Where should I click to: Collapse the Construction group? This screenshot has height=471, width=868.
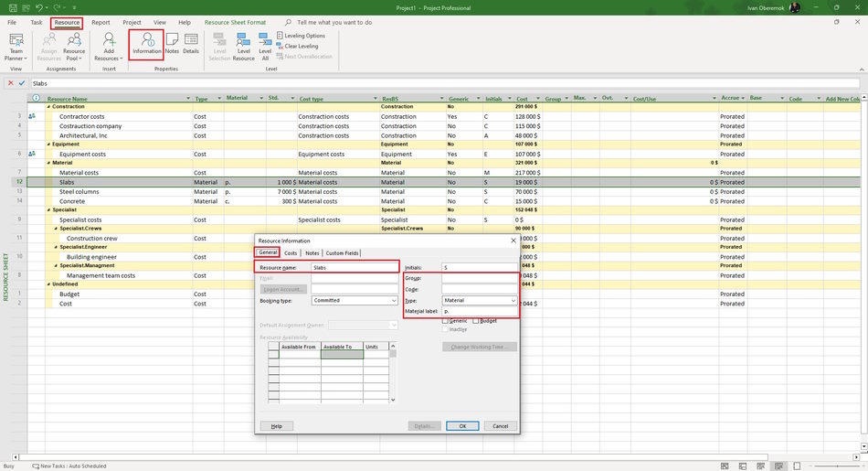tap(48, 106)
